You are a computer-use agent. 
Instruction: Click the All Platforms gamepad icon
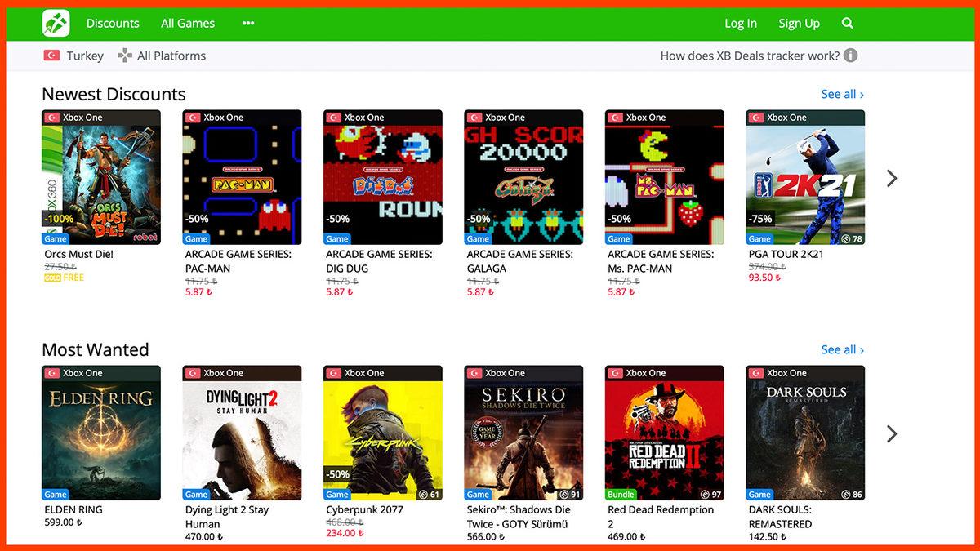(x=125, y=56)
